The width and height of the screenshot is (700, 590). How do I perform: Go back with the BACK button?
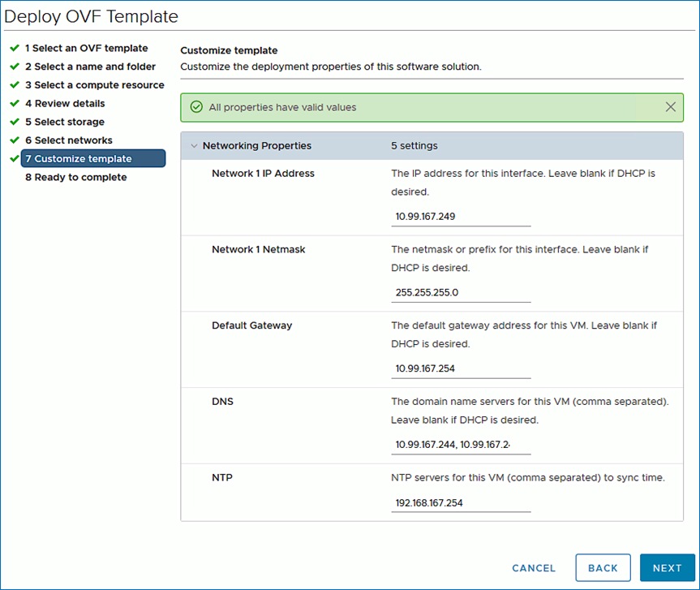click(603, 568)
